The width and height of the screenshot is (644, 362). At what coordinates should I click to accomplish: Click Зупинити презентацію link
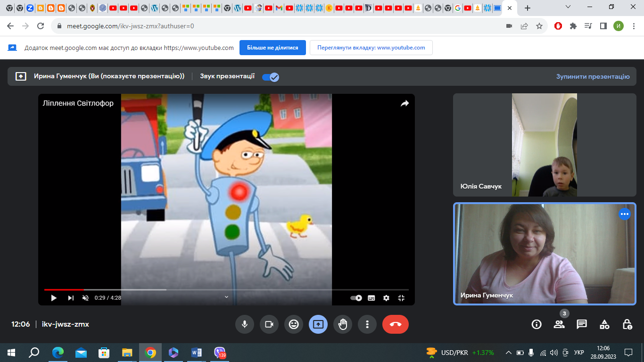click(x=593, y=76)
